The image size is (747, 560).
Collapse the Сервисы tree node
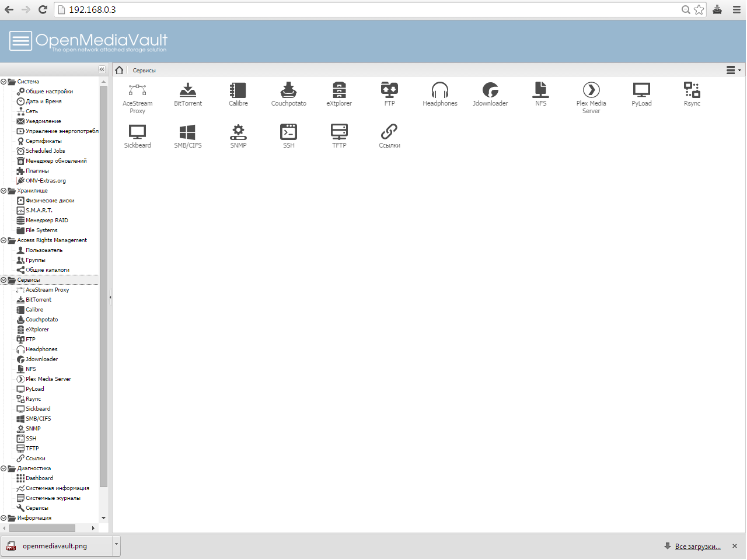point(4,280)
